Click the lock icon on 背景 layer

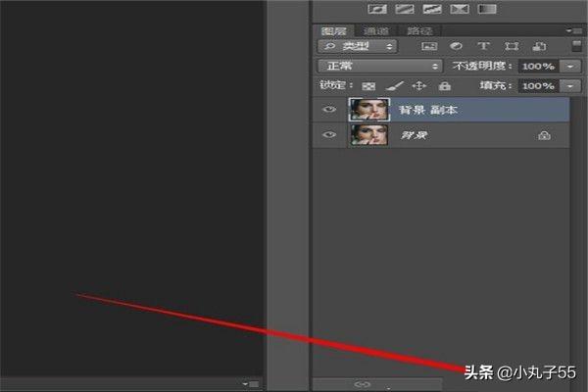pyautogui.click(x=544, y=135)
